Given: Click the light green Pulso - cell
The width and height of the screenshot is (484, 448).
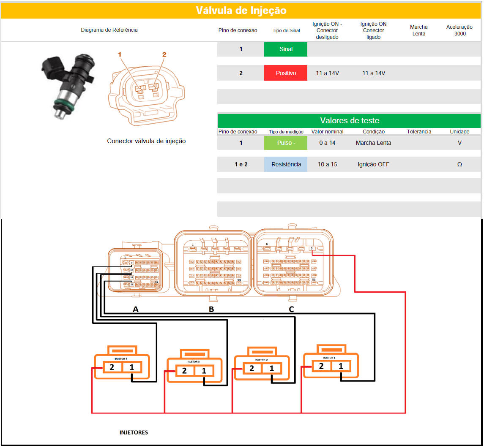Looking at the screenshot, I should 286,143.
